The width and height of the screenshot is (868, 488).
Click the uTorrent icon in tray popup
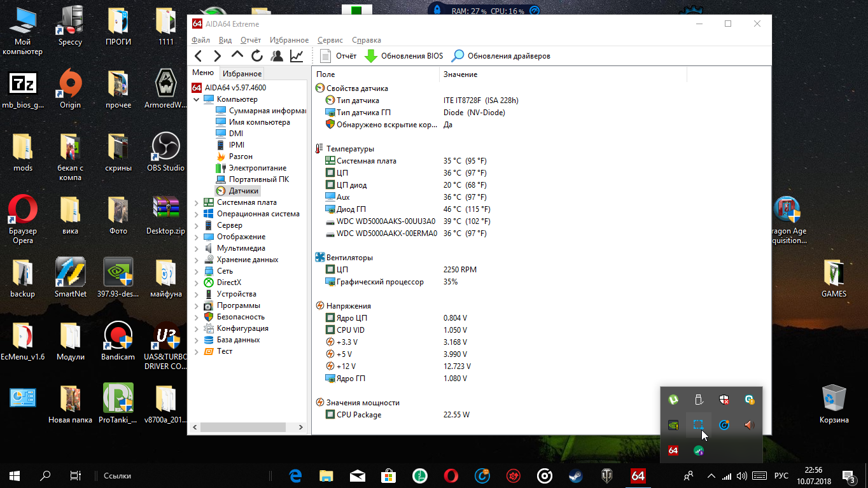tap(673, 400)
